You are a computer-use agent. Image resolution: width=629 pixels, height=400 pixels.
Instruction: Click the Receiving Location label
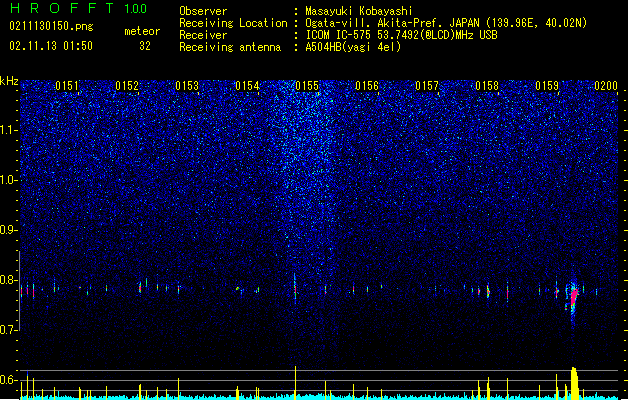pos(233,23)
